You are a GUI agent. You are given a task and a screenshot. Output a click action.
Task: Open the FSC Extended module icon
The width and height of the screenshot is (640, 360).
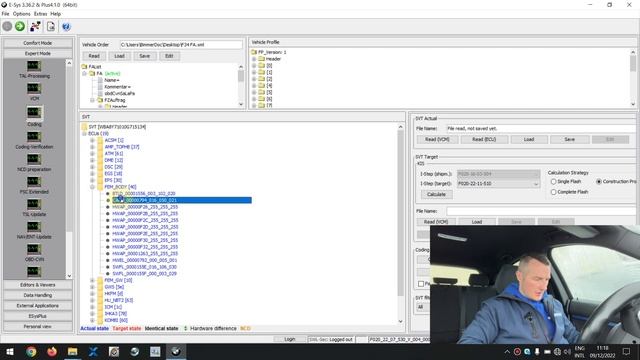34,181
